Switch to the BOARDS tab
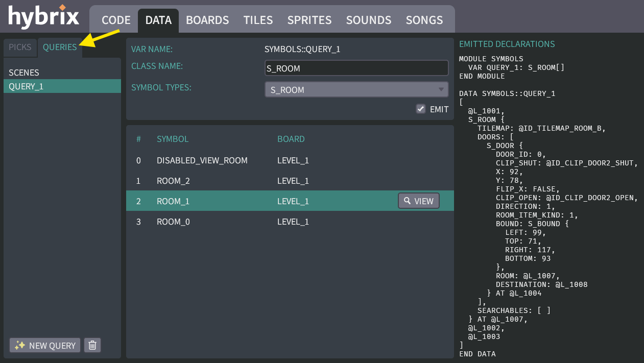Viewport: 644px width, 363px height. coord(207,20)
